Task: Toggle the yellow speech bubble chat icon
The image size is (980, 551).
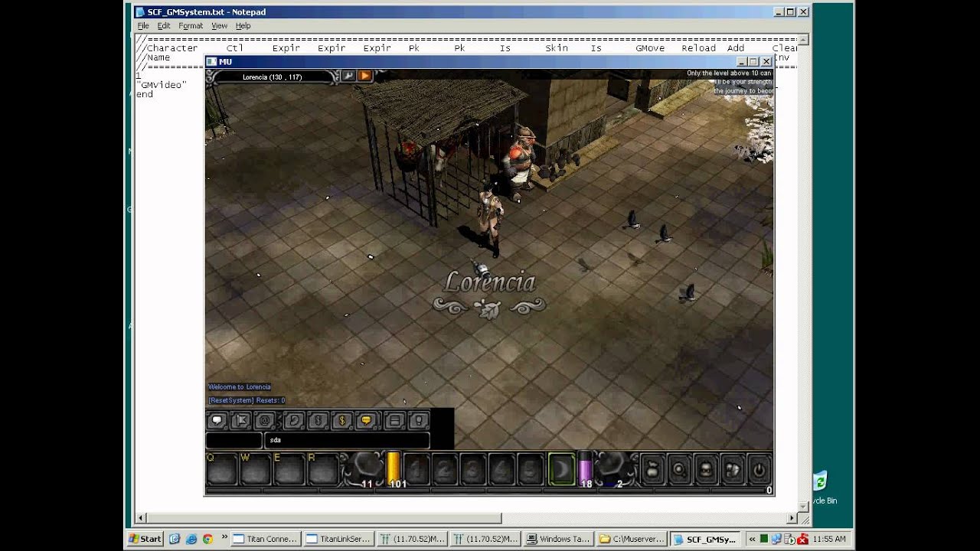Action: (x=366, y=420)
